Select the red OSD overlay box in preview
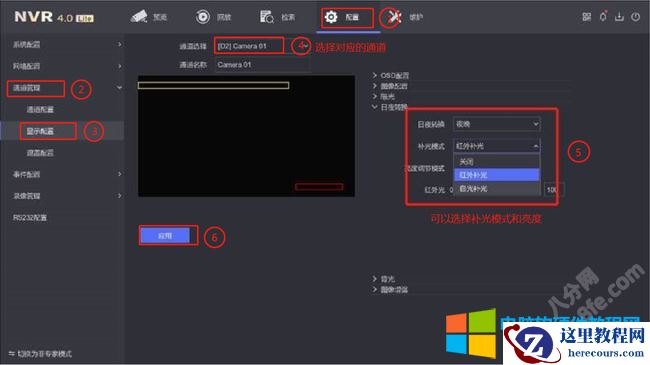Screen dimensions: 650x365 pos(319,187)
